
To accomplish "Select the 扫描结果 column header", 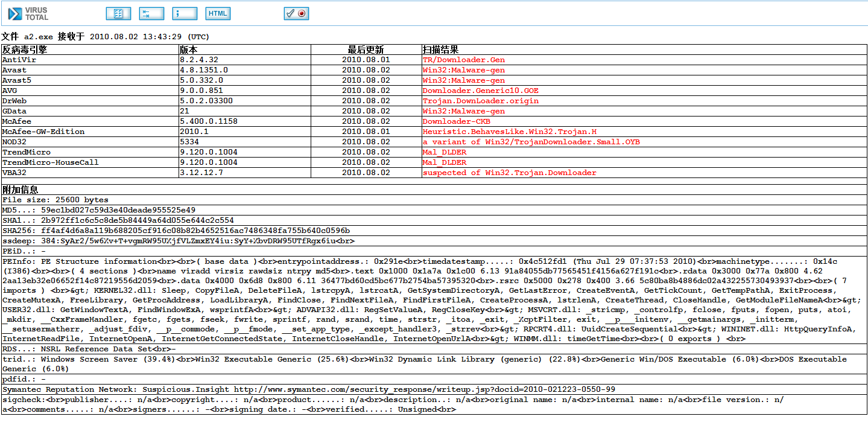I will pyautogui.click(x=440, y=50).
